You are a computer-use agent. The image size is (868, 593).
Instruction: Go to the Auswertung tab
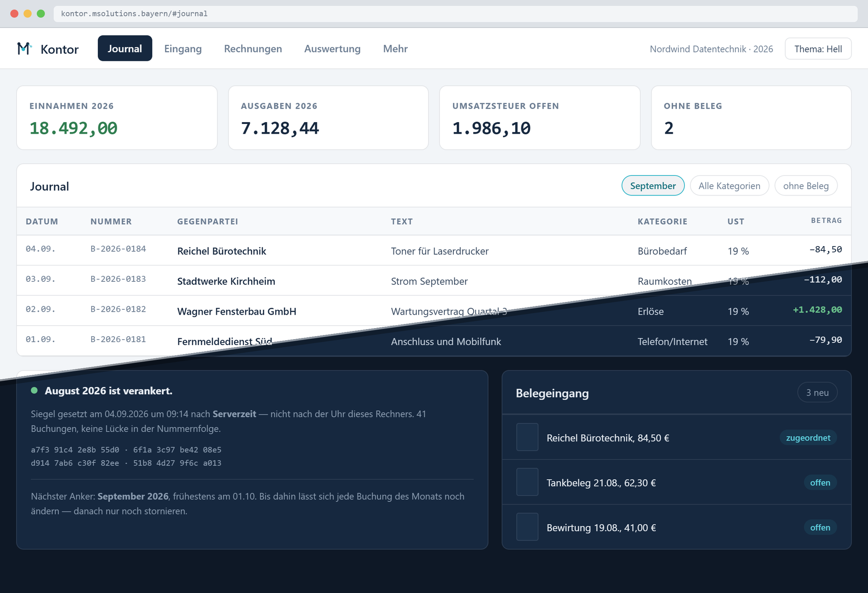(332, 49)
